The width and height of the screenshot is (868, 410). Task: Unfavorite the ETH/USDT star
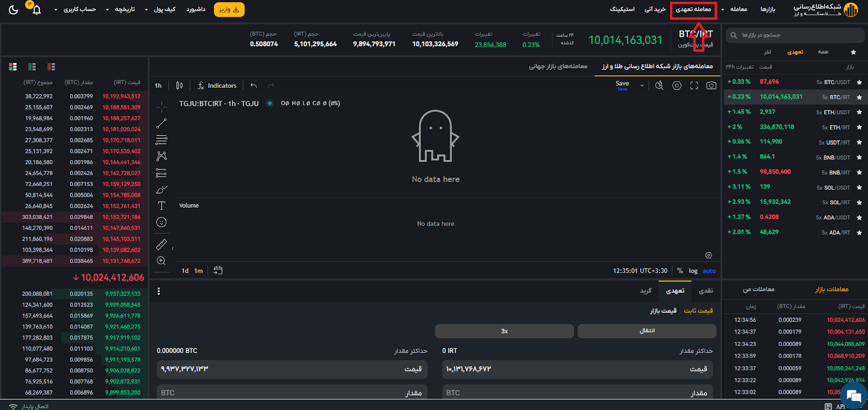[859, 112]
